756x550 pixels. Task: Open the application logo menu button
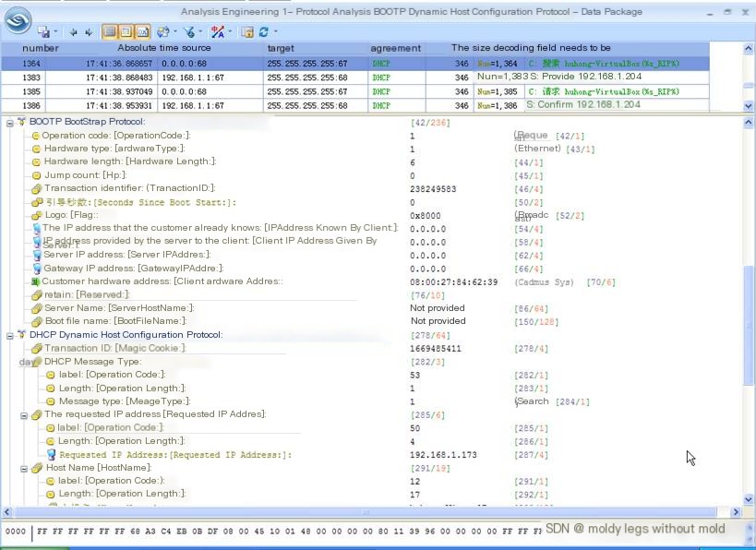(18, 19)
